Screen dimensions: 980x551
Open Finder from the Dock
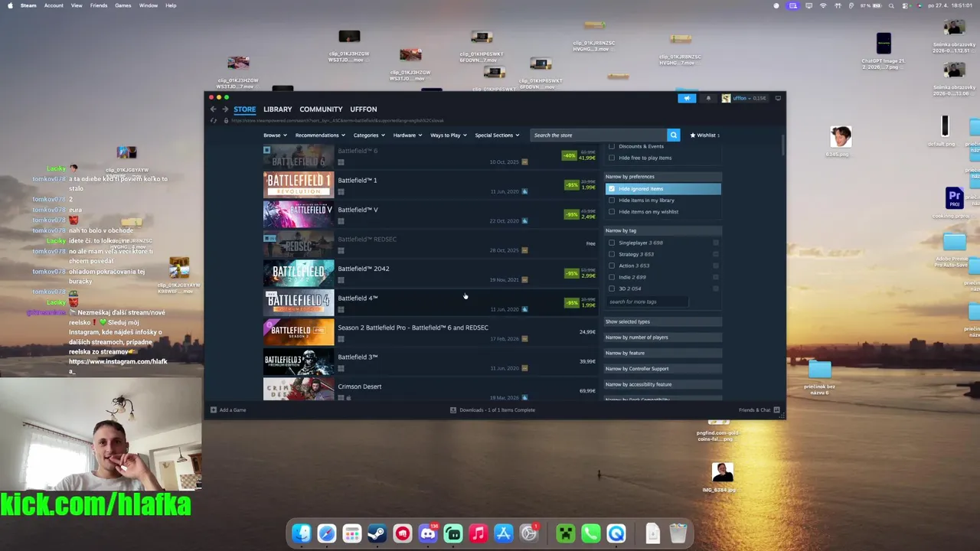pyautogui.click(x=302, y=533)
